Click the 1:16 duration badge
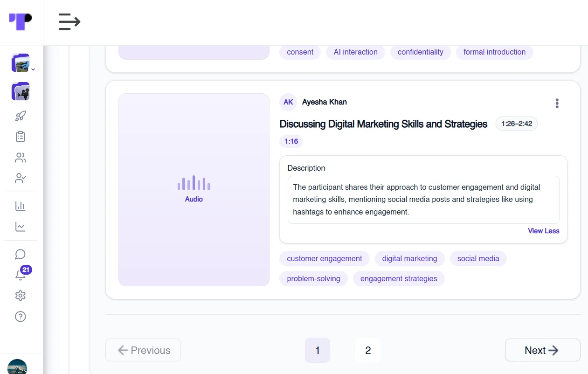The height and width of the screenshot is (374, 588). [x=291, y=141]
